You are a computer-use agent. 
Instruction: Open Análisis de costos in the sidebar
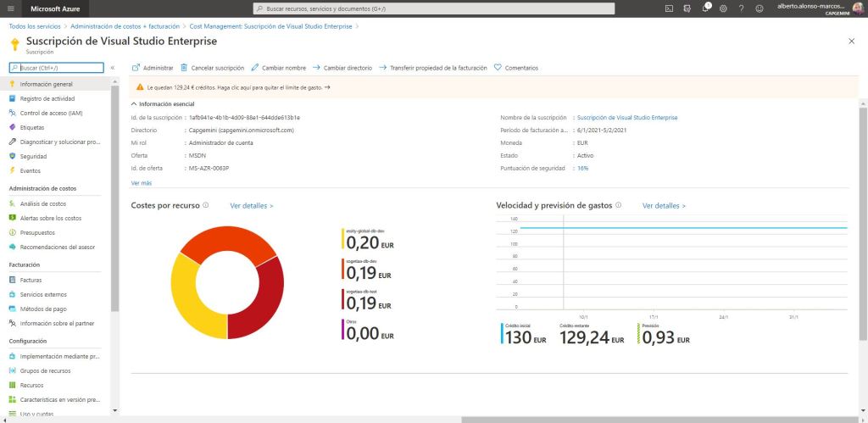(42, 203)
